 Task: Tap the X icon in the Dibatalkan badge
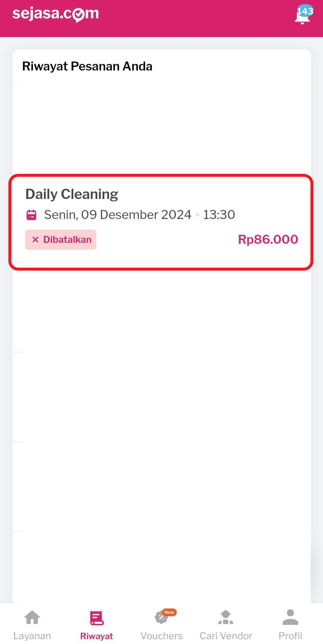pos(35,240)
